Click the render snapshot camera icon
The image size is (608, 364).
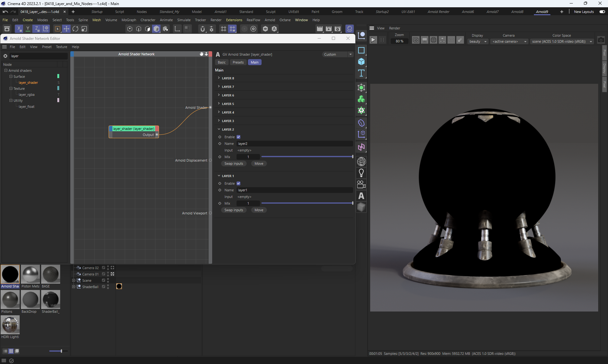pyautogui.click(x=601, y=40)
